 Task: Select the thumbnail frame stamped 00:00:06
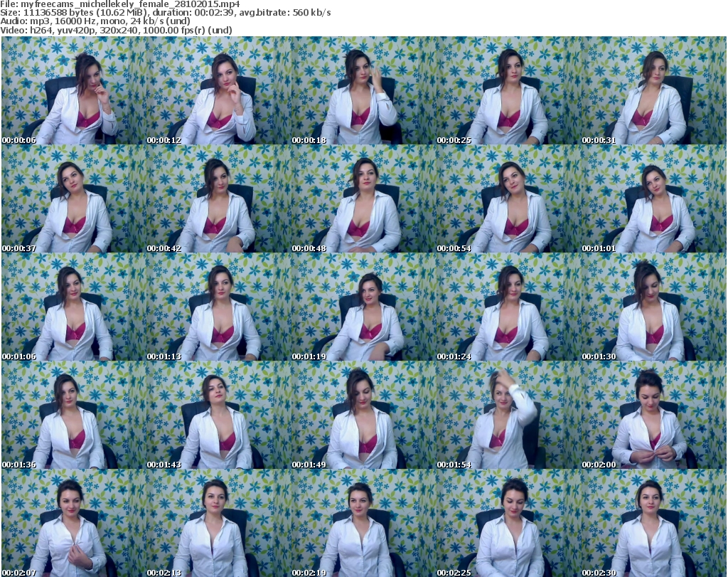(x=74, y=90)
